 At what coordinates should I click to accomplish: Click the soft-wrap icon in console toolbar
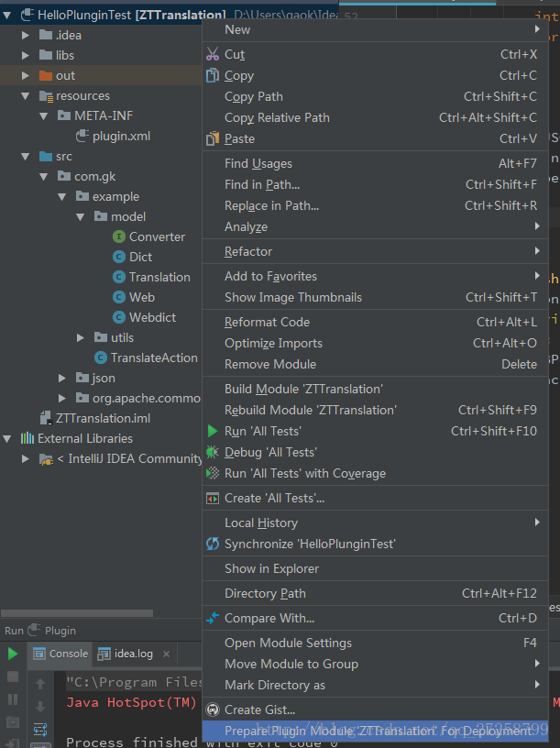click(40, 730)
